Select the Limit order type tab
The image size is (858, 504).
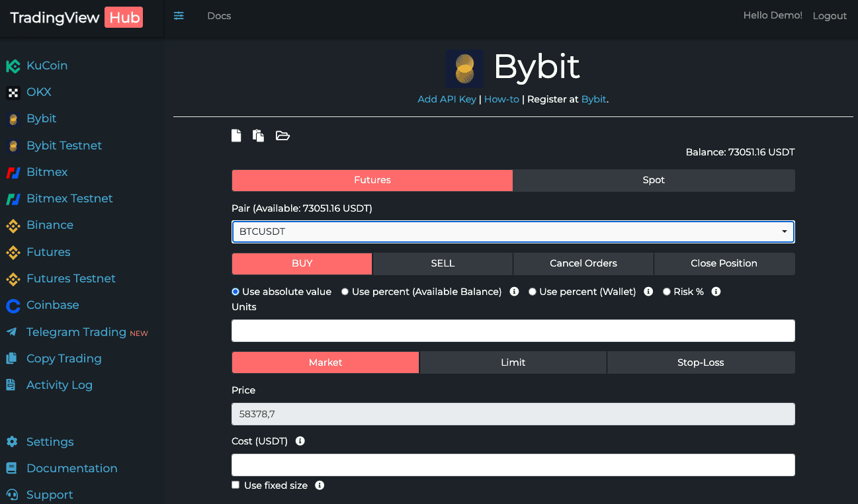(x=513, y=362)
